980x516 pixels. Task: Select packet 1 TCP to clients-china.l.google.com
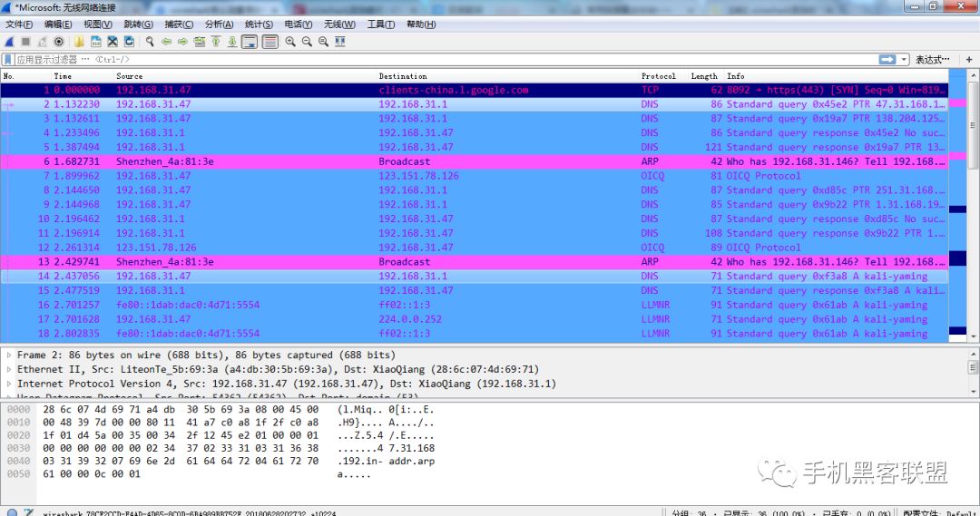click(475, 90)
